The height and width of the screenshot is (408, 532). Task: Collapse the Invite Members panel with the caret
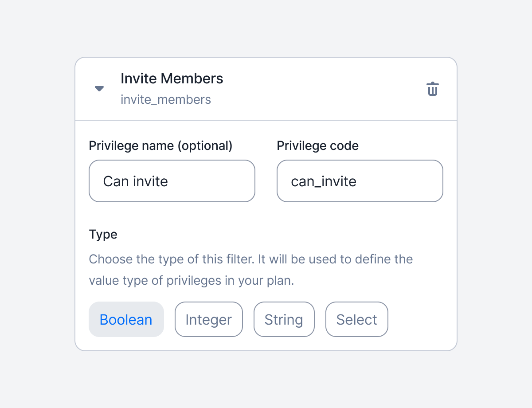click(99, 89)
